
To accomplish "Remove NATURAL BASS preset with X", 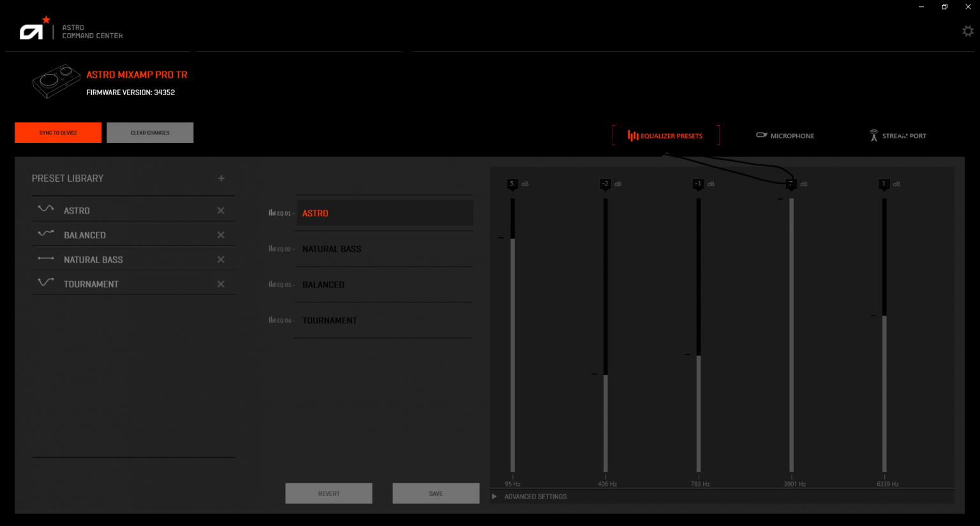I will click(x=221, y=259).
